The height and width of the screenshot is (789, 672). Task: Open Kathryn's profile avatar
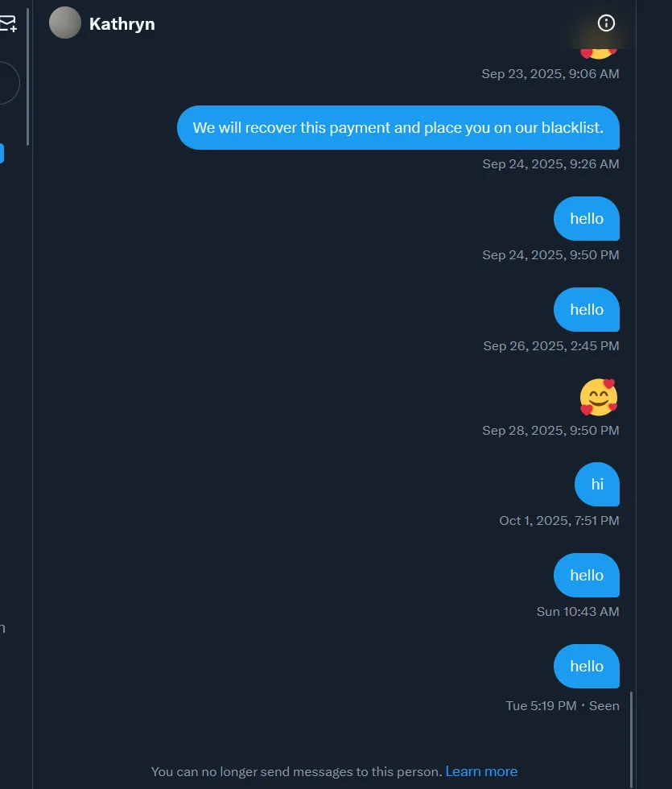65,23
